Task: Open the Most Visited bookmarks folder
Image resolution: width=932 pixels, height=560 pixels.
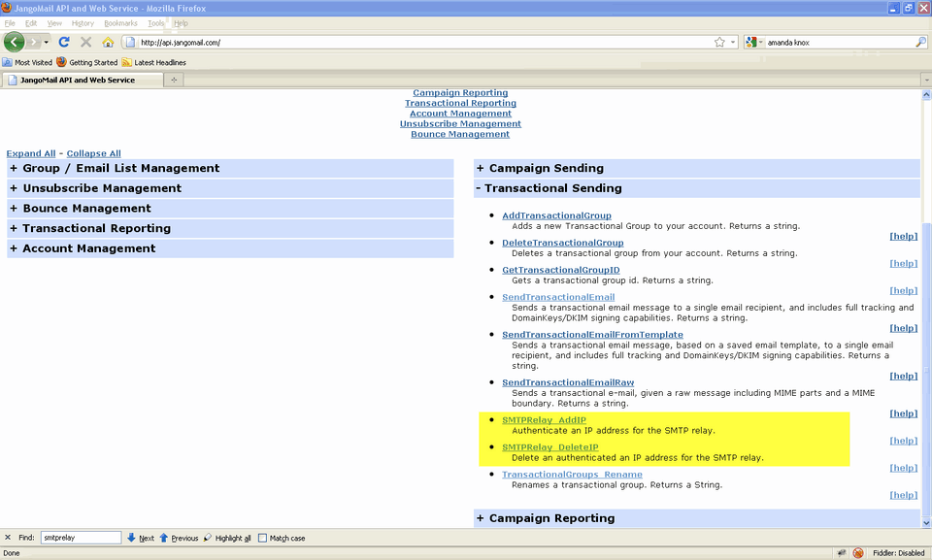Action: pos(27,62)
